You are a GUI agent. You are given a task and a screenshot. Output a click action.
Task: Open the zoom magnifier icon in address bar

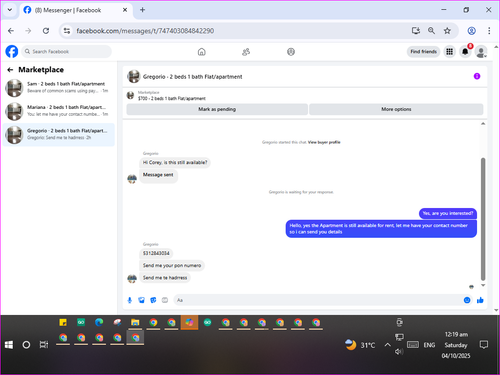click(431, 31)
